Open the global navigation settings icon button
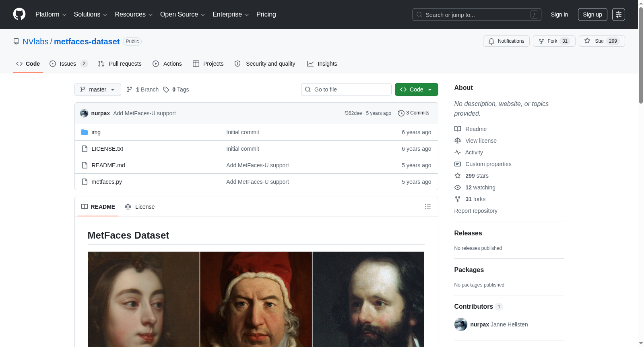644x347 pixels. point(619,15)
